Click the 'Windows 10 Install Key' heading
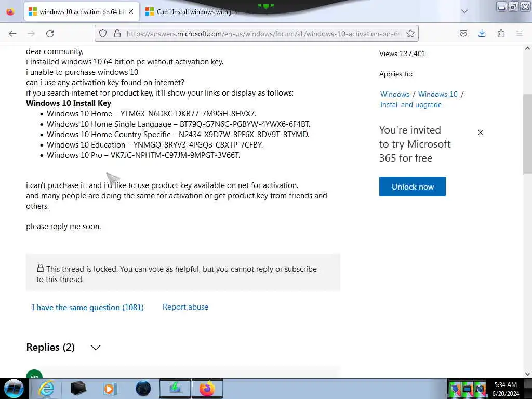The height and width of the screenshot is (399, 532). pyautogui.click(x=69, y=103)
